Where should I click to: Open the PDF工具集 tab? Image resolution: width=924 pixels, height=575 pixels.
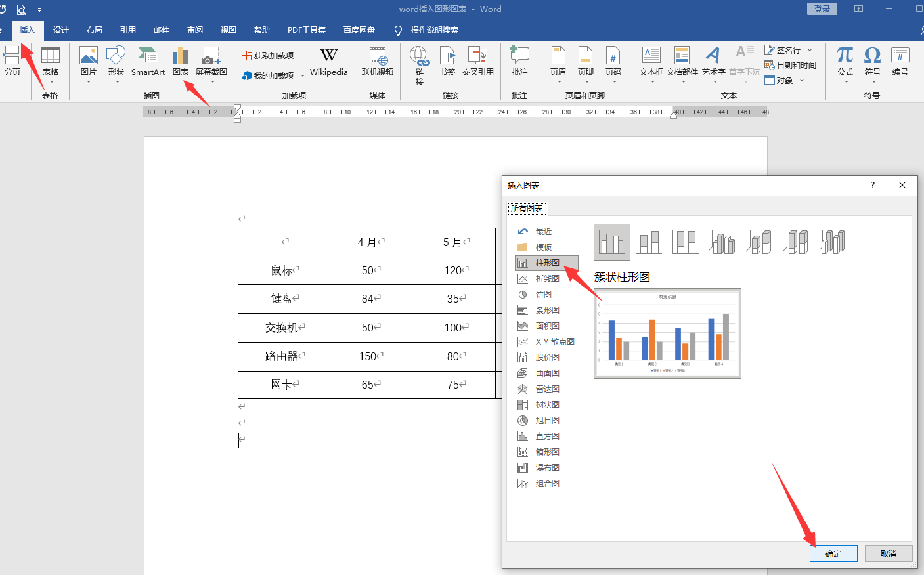pyautogui.click(x=307, y=30)
